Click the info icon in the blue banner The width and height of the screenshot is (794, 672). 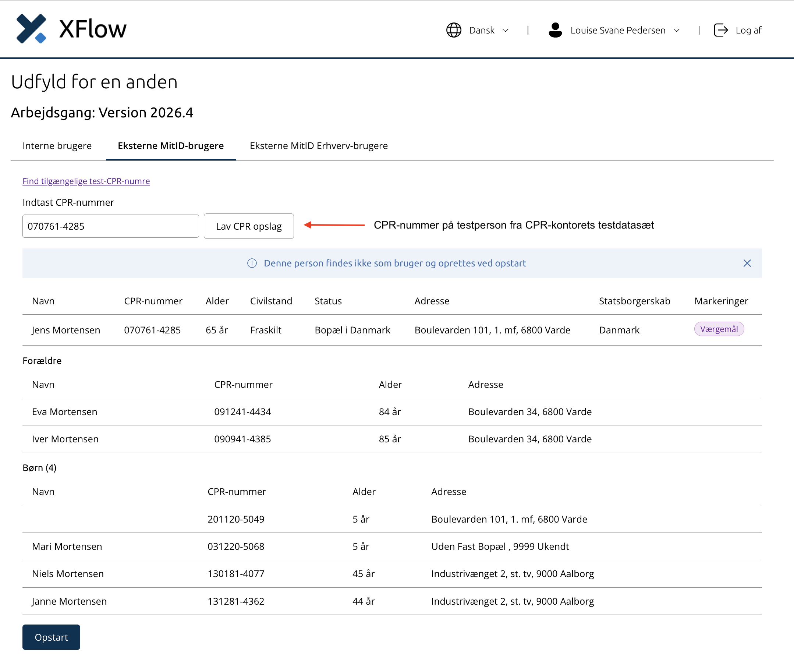click(x=252, y=263)
